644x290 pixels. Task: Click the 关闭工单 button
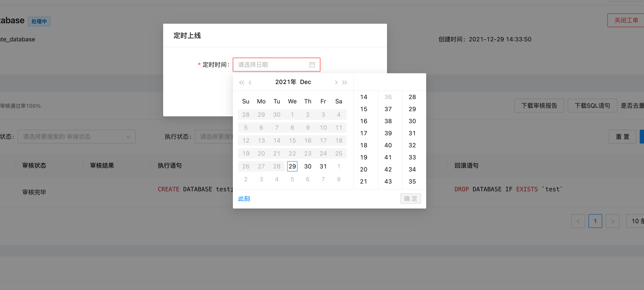coord(625,20)
